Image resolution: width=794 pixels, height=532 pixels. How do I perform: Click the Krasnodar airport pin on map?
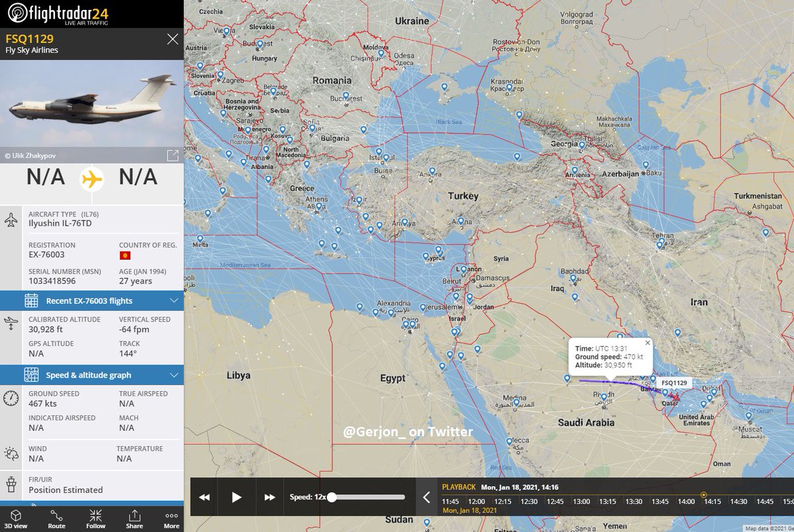tap(509, 89)
